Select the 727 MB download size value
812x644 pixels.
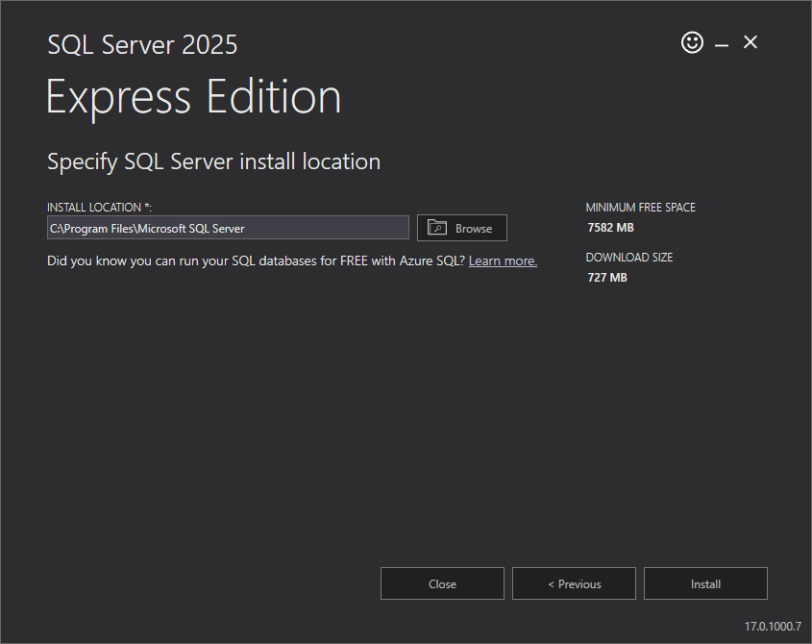click(x=607, y=278)
